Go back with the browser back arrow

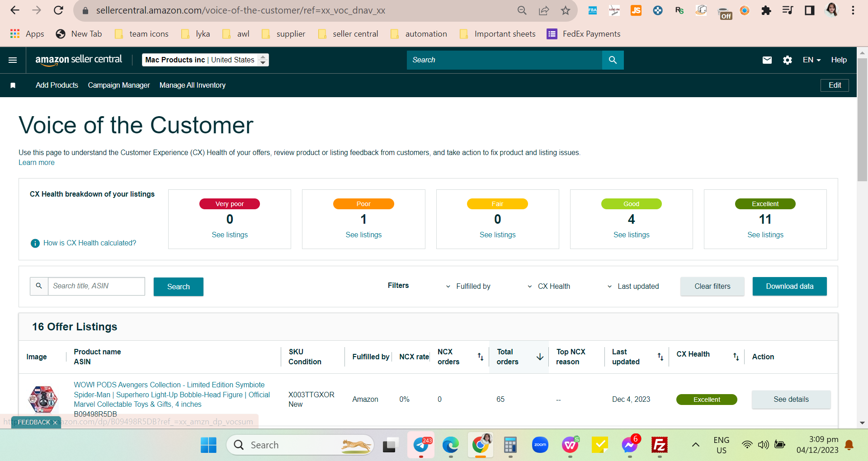coord(15,10)
